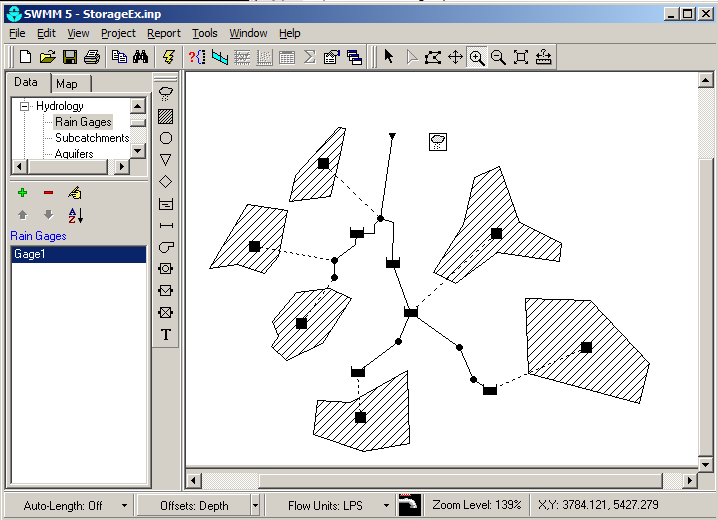Screen dimensions: 718x520
Task: Create a new project with New icon
Action: 26,57
